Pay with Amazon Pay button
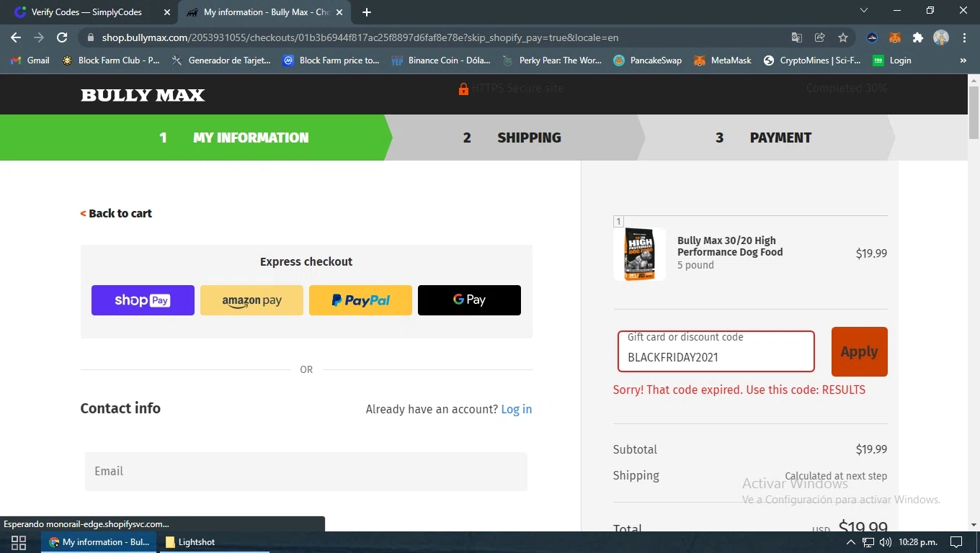Viewport: 980px width, 553px height. pos(251,300)
